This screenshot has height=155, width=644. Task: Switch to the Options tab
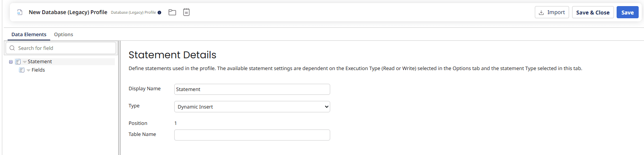[64, 34]
